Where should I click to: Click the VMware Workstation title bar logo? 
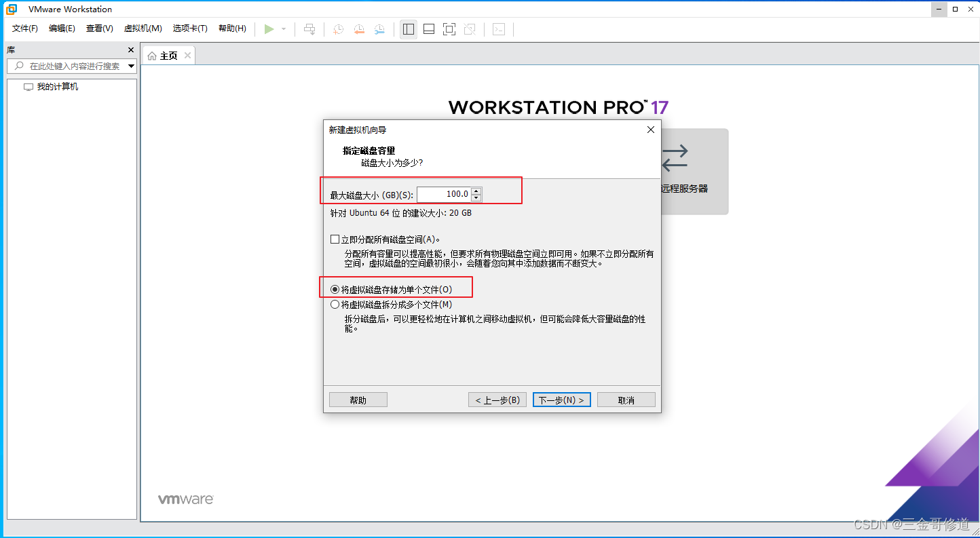tap(12, 9)
